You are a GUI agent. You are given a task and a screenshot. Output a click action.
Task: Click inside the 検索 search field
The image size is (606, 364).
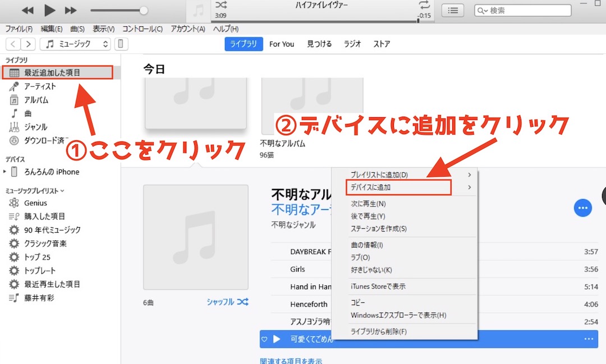[522, 10]
